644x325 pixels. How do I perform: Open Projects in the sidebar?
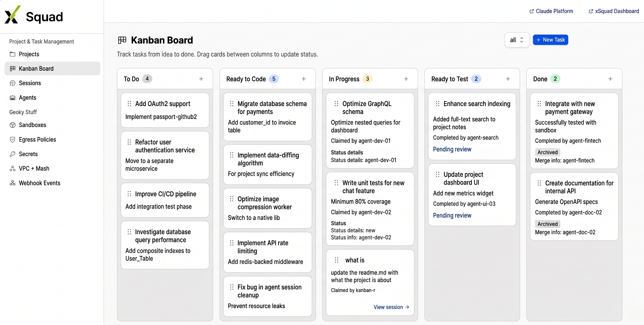tap(53, 54)
